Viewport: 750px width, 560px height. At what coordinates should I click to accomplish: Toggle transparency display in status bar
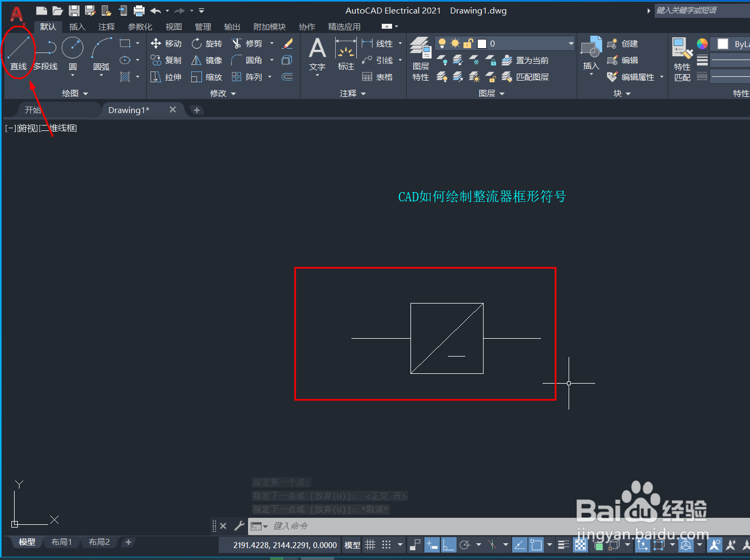tap(580, 545)
